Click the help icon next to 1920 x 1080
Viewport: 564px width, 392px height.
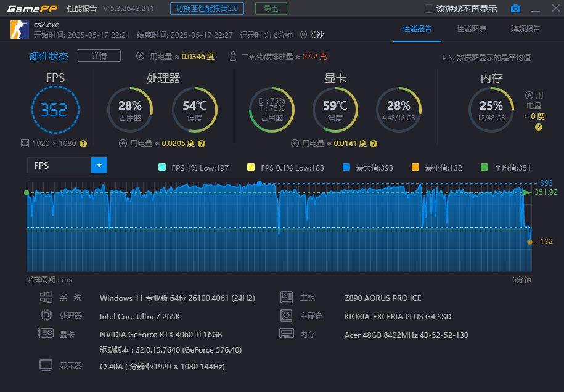(83, 144)
